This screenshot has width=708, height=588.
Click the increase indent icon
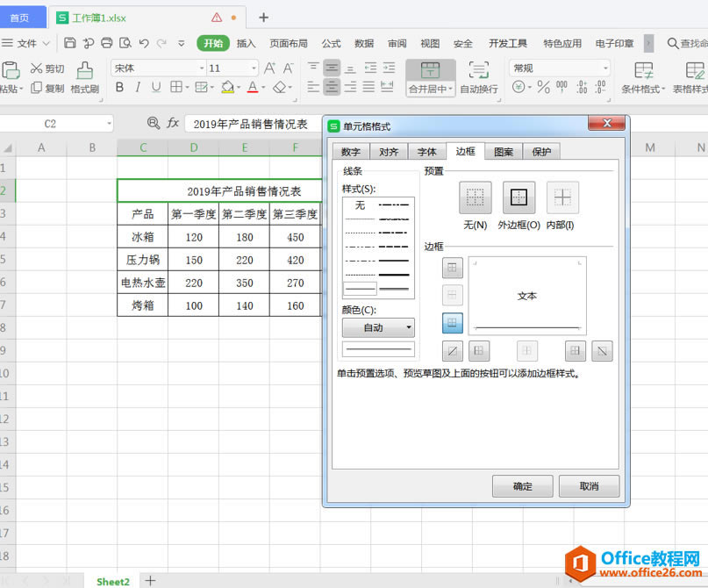[x=389, y=68]
